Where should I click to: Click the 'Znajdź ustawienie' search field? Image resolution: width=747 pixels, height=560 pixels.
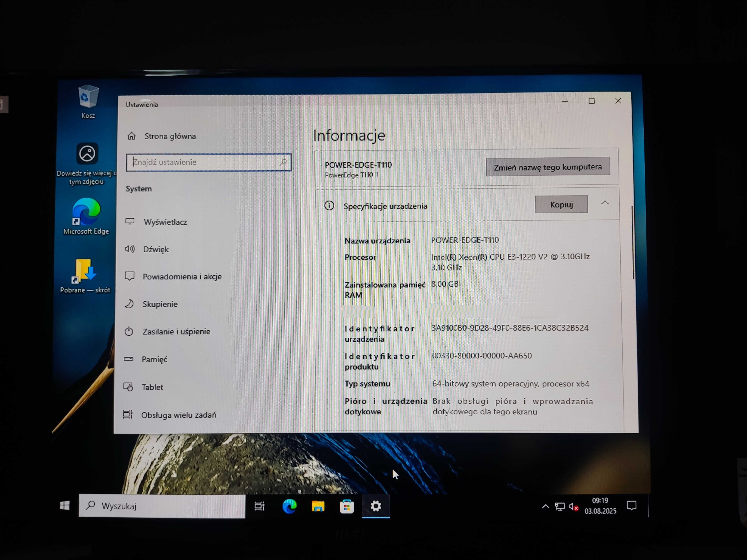pos(208,162)
